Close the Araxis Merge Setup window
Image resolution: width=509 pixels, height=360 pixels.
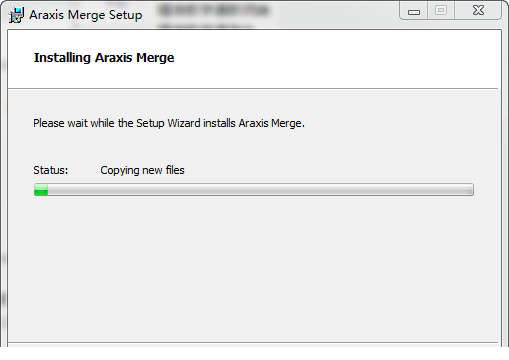point(478,11)
